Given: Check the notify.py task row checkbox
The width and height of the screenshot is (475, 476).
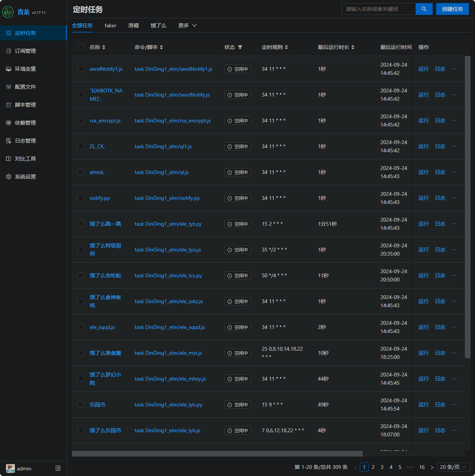Looking at the screenshot, I should [81, 198].
